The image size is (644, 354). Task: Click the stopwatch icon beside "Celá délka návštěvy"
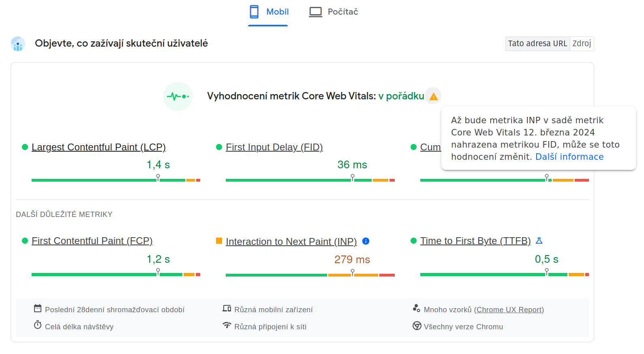[38, 325]
